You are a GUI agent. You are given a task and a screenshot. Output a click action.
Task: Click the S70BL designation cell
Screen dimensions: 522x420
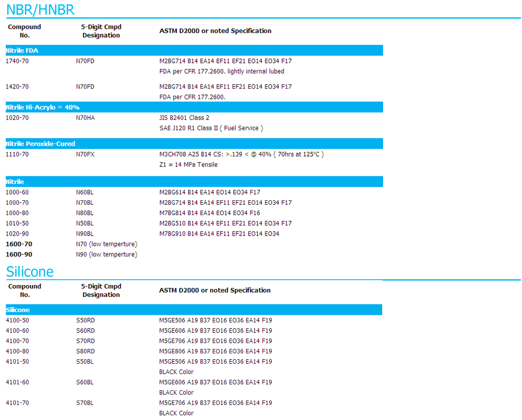(x=85, y=403)
